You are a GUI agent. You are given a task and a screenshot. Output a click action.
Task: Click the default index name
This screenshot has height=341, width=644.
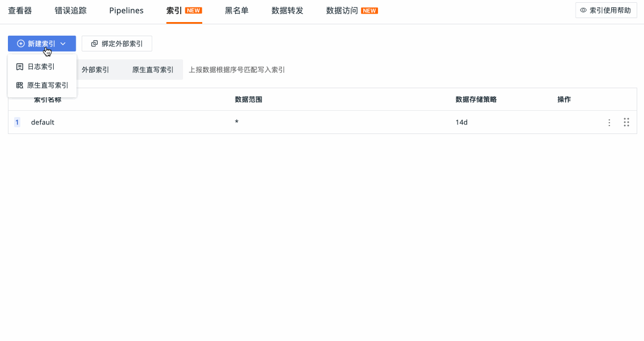pos(43,122)
